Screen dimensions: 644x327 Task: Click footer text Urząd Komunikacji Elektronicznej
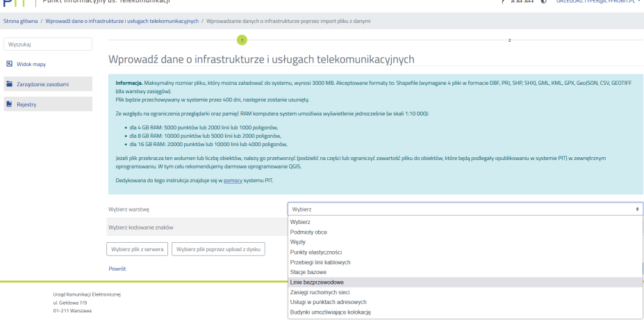click(87, 294)
